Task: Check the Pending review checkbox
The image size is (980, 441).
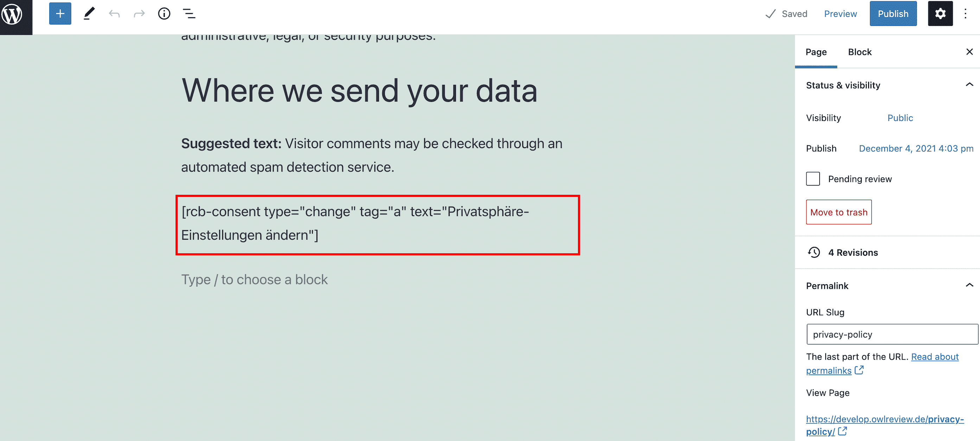Action: click(x=813, y=179)
